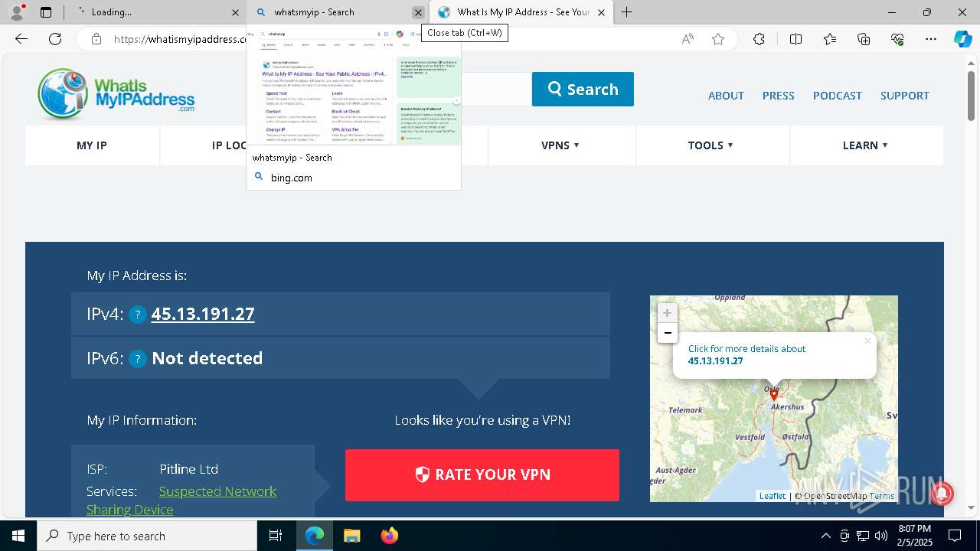
Task: Show hidden system tray icons
Action: (825, 536)
